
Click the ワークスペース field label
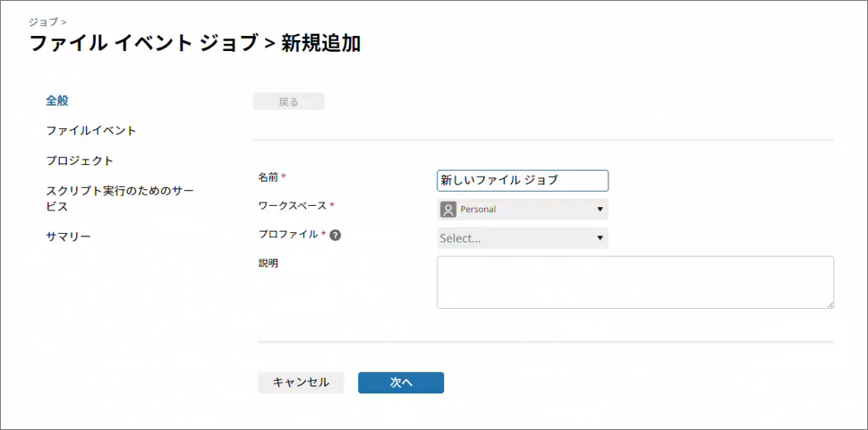coord(292,206)
